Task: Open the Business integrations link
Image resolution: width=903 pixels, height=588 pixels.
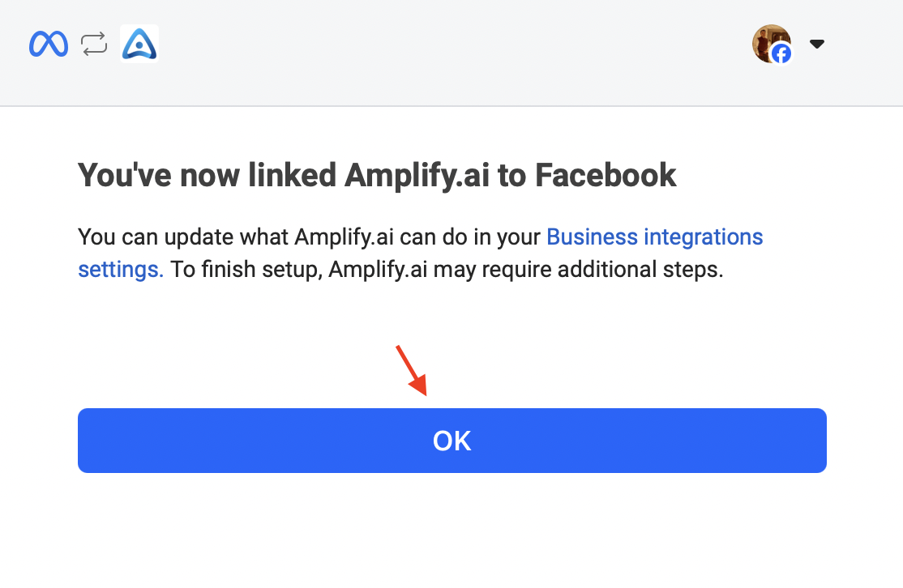Action: (654, 237)
